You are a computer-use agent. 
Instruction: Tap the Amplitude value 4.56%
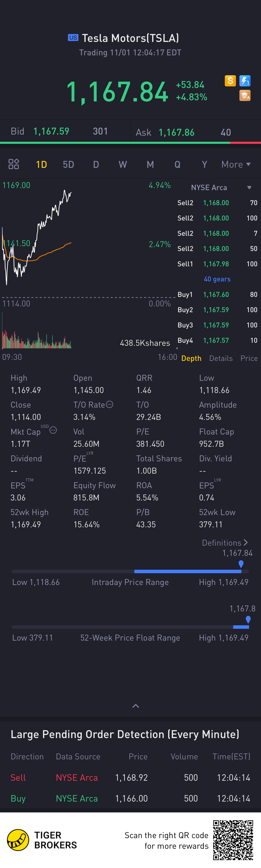tap(210, 417)
